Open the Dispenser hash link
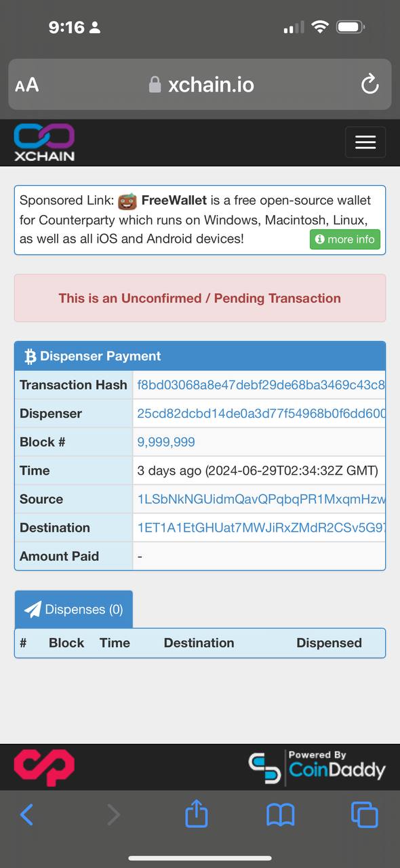Viewport: 400px width, 868px height. click(x=260, y=414)
